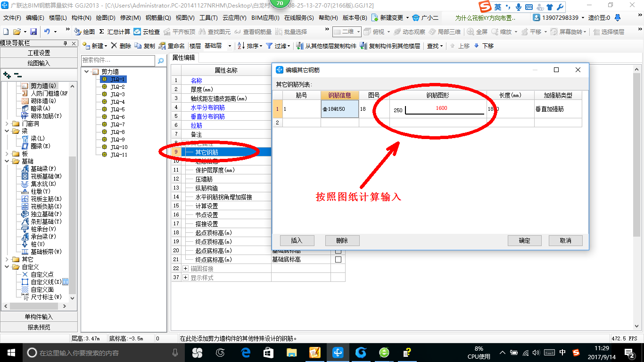Open the 文件(F) menu

point(12,18)
